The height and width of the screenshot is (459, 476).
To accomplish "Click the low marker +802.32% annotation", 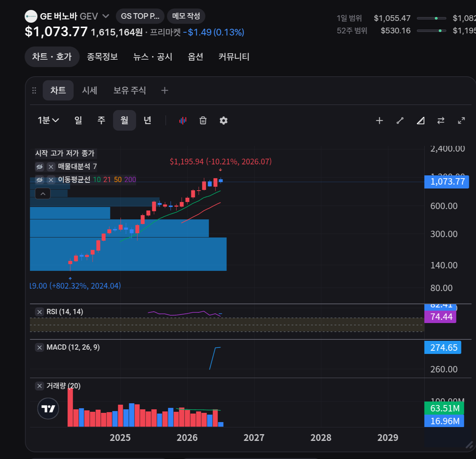I will tap(75, 286).
